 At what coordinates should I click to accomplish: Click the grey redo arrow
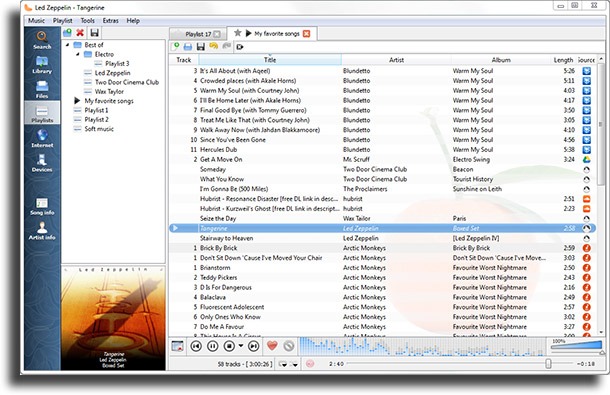[x=226, y=47]
